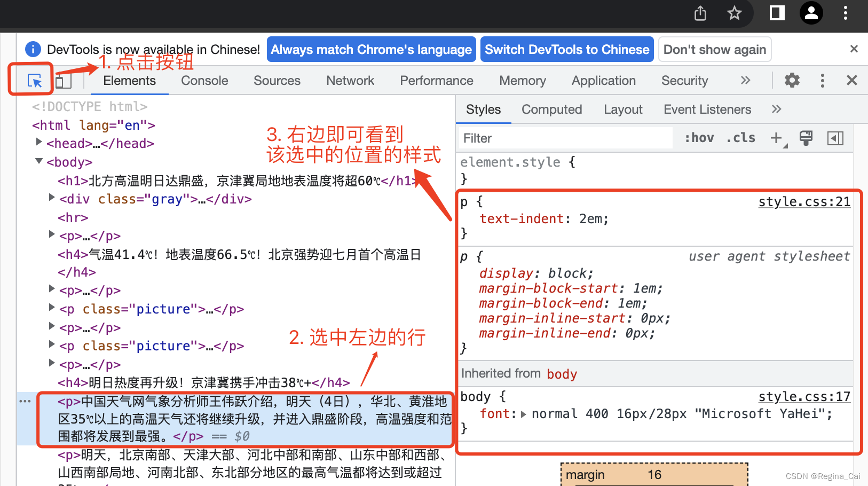868x486 pixels.
Task: Expand the first p class picture node
Action: (x=52, y=308)
